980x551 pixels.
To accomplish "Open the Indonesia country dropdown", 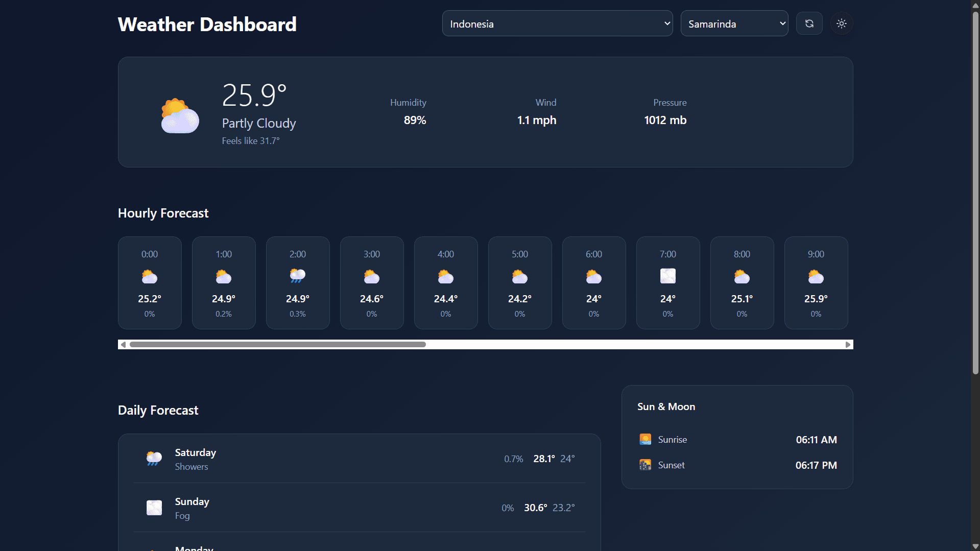I will 557,23.
